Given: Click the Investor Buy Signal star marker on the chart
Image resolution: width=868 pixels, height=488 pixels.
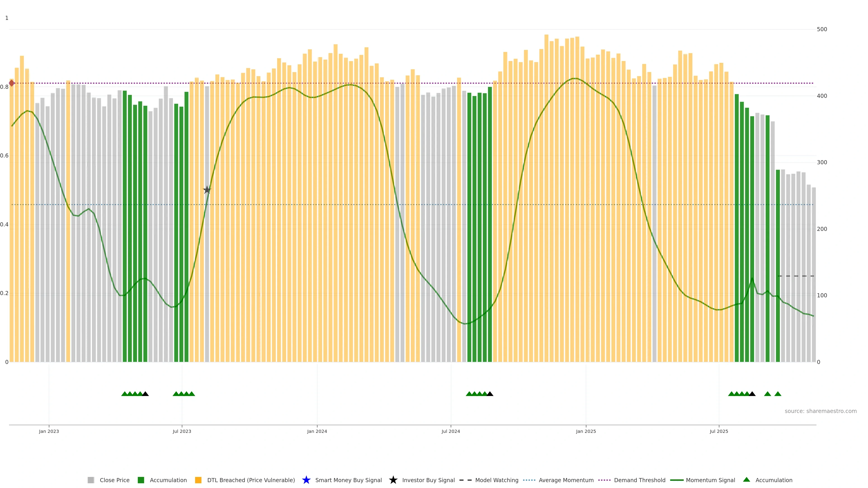Looking at the screenshot, I should [x=207, y=190].
